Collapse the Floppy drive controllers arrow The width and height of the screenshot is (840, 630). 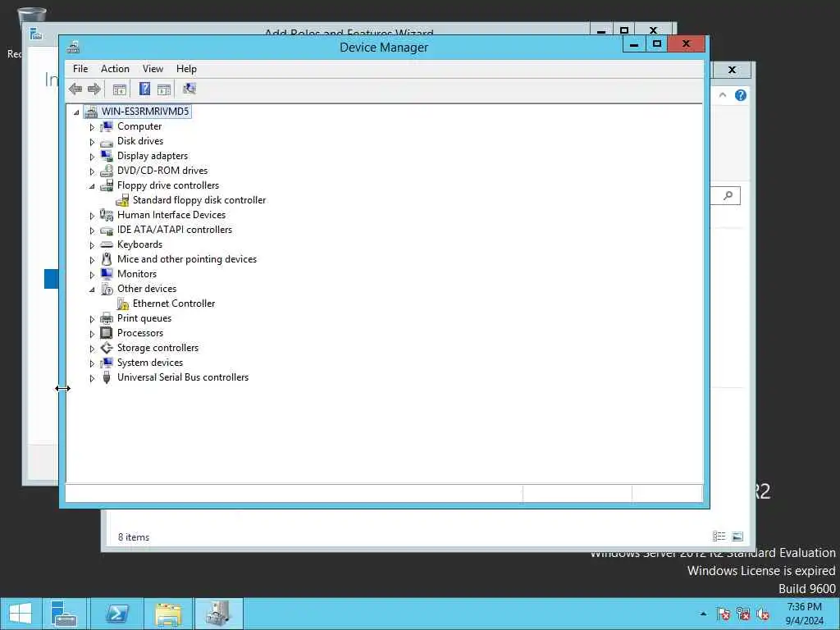[92, 186]
